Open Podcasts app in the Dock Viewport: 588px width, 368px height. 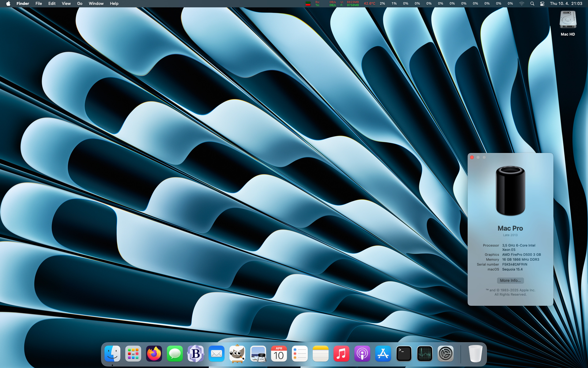(362, 354)
